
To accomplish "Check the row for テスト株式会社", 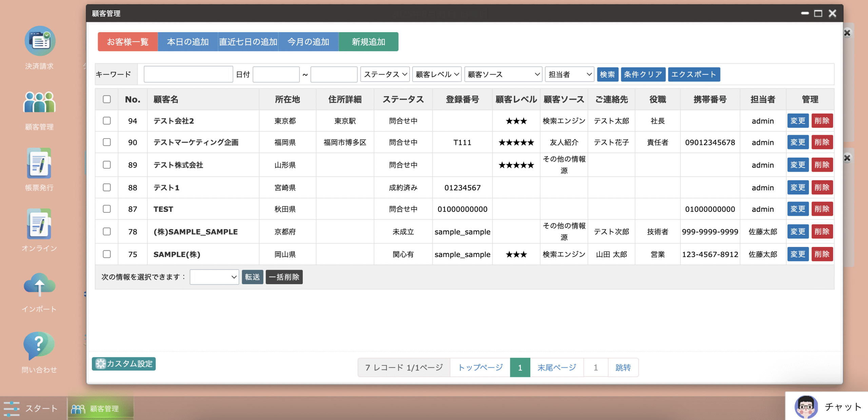I will click(107, 165).
